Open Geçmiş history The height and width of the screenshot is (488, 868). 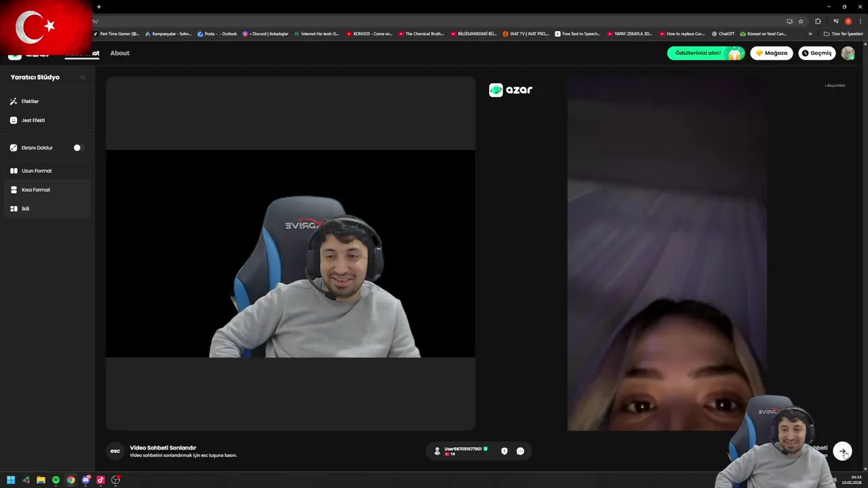click(817, 53)
